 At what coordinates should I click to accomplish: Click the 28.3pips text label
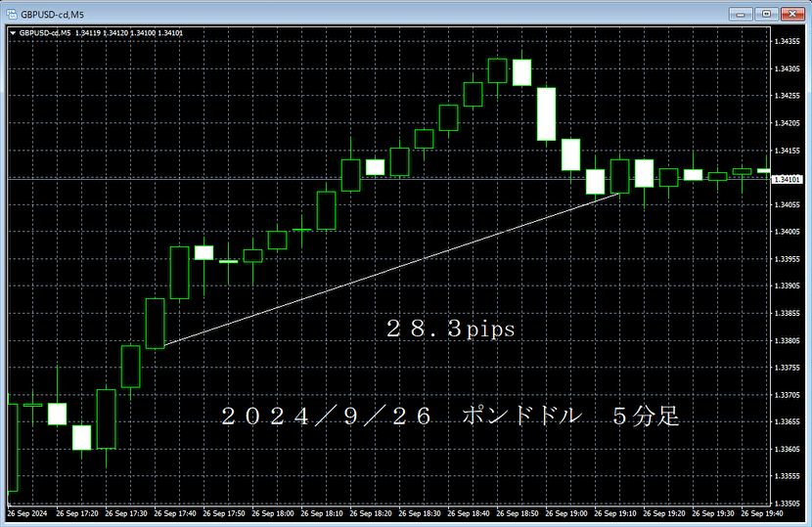(x=451, y=329)
